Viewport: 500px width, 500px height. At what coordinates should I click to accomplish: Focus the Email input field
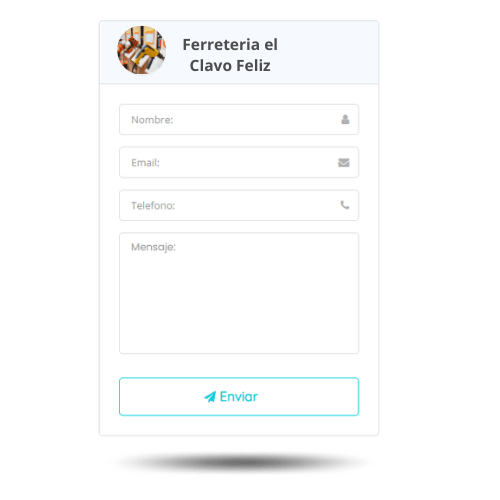tap(239, 162)
